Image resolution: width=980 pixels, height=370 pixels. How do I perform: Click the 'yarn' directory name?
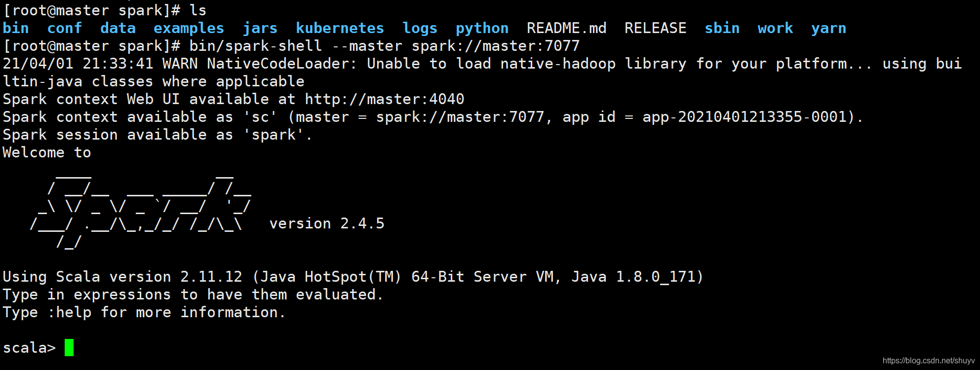pyautogui.click(x=828, y=29)
